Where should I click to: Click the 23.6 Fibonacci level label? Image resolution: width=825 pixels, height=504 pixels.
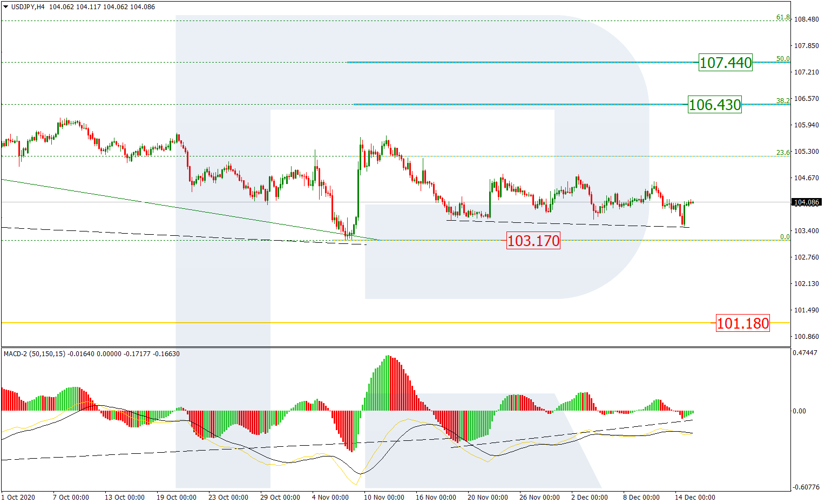[783, 153]
